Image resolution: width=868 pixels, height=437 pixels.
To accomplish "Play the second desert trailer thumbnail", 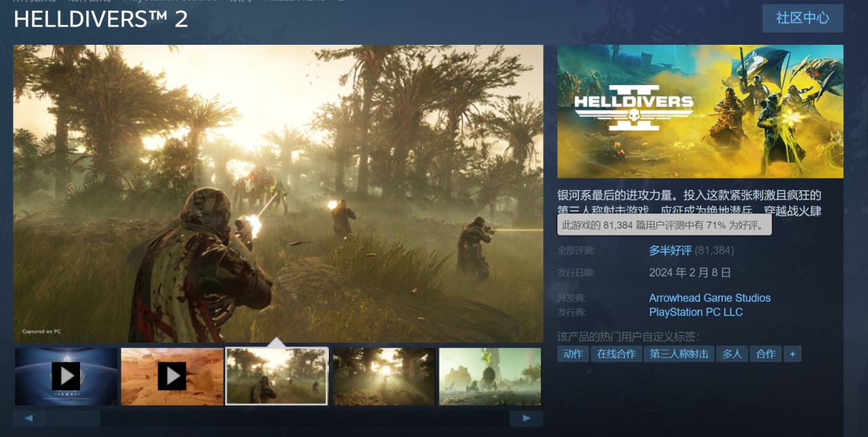I will (172, 377).
